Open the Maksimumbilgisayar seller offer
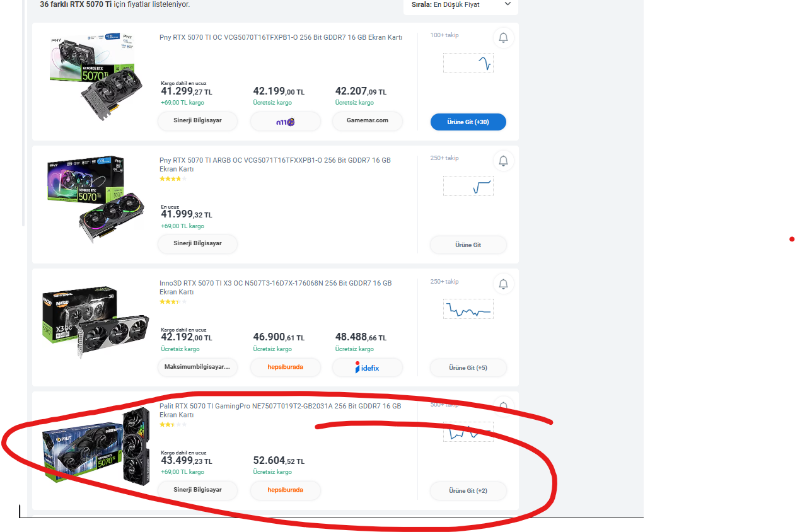The height and width of the screenshot is (532, 795). tap(198, 367)
